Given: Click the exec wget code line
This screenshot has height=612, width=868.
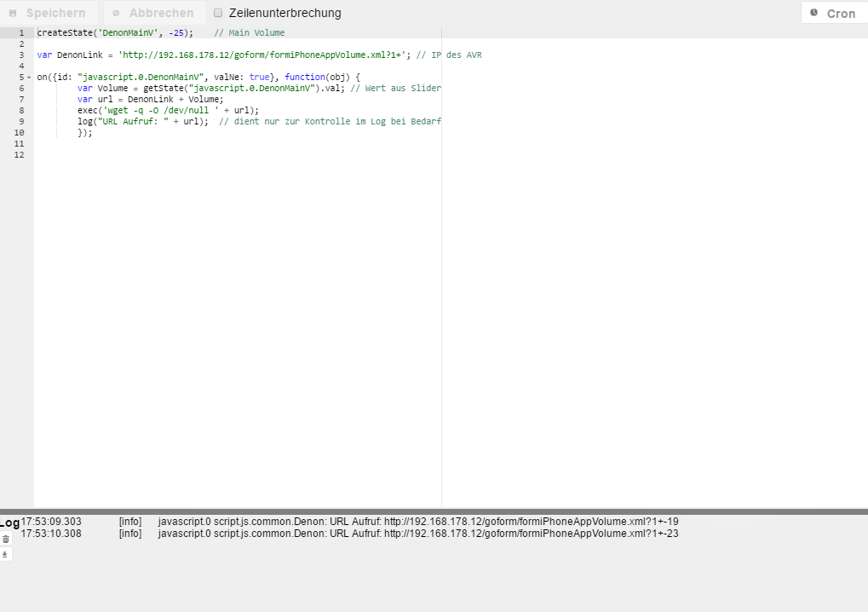Looking at the screenshot, I should point(169,110).
